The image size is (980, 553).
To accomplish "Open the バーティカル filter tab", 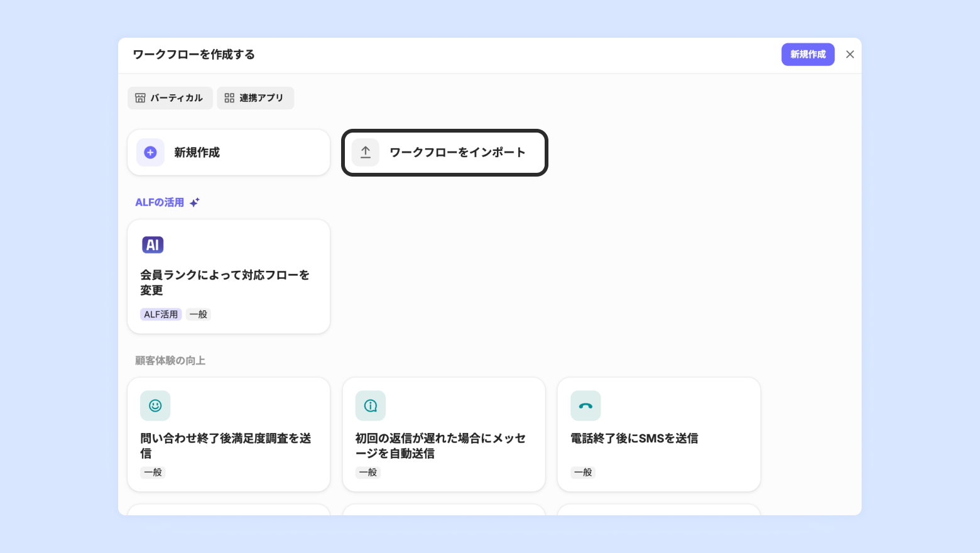I will pos(170,98).
